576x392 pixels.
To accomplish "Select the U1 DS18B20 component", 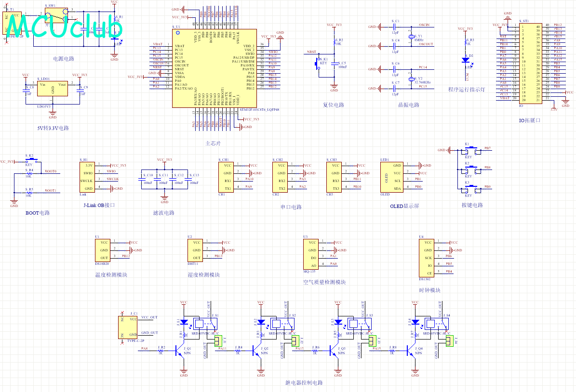I will pos(103,250).
